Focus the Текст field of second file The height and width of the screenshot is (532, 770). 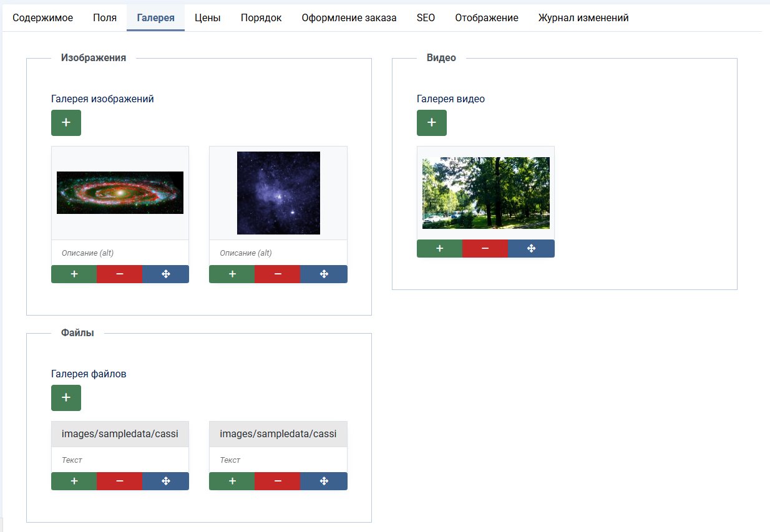[x=278, y=460]
